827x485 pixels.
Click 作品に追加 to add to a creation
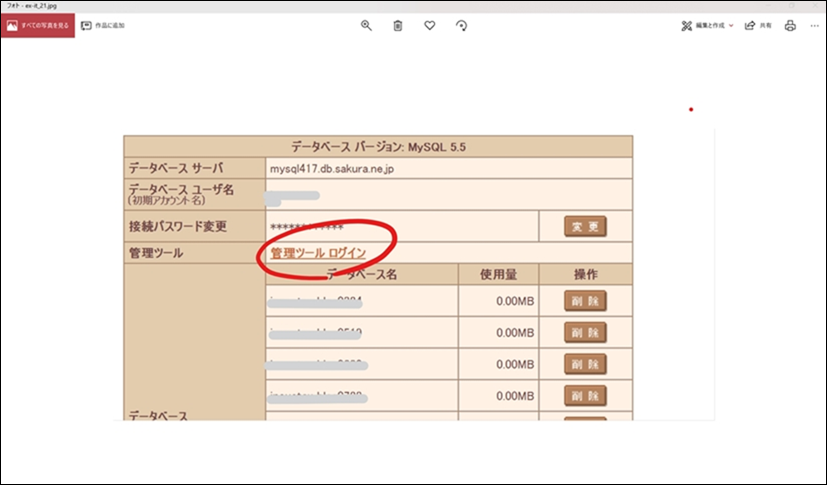(103, 25)
